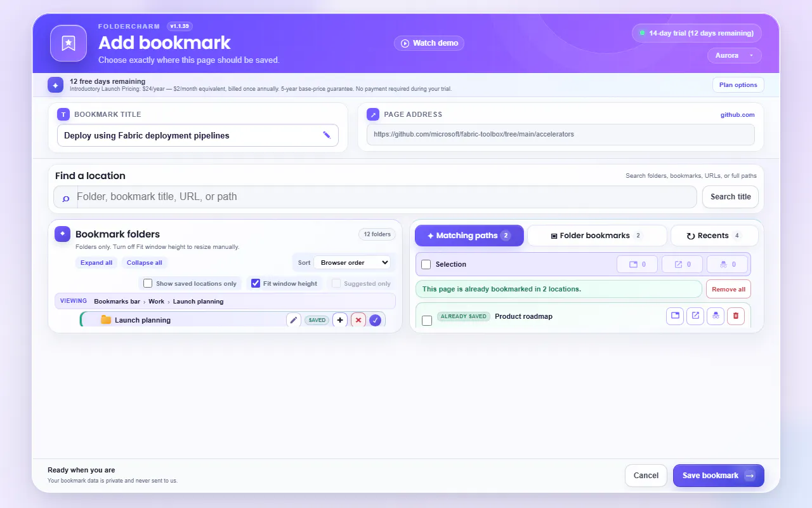Click the Search title button
Viewport: 812px width, 508px height.
tap(730, 197)
